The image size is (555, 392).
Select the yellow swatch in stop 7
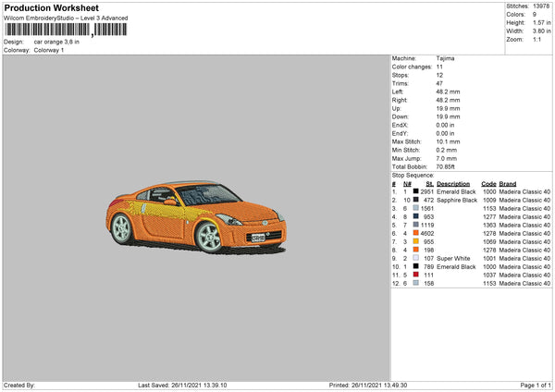(417, 241)
